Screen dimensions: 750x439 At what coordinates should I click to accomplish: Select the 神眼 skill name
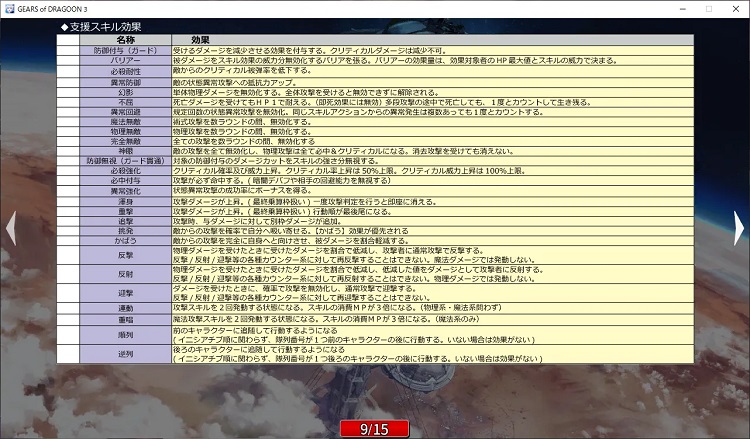coord(125,151)
